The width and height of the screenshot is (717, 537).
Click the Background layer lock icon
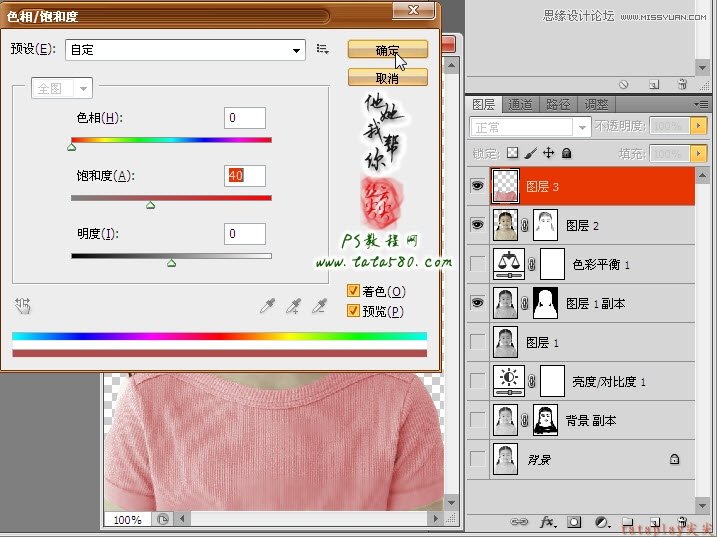point(674,459)
